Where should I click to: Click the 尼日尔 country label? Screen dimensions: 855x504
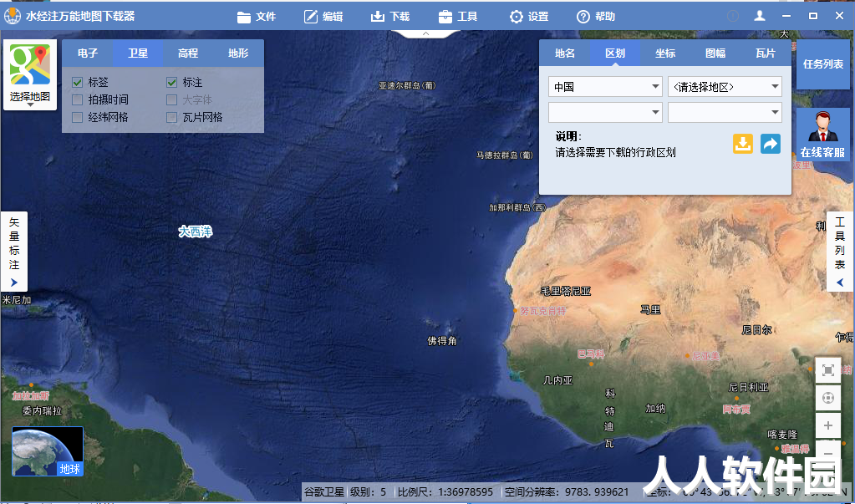[x=757, y=330]
